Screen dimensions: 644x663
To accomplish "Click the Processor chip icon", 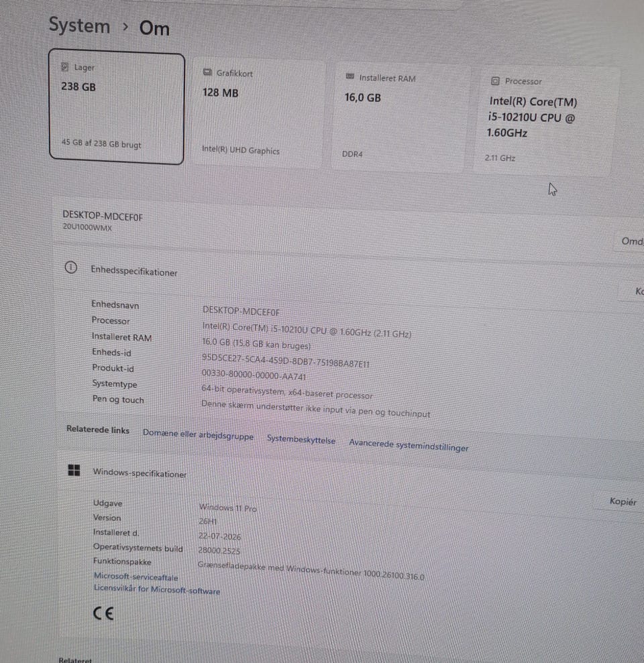I will pyautogui.click(x=495, y=80).
